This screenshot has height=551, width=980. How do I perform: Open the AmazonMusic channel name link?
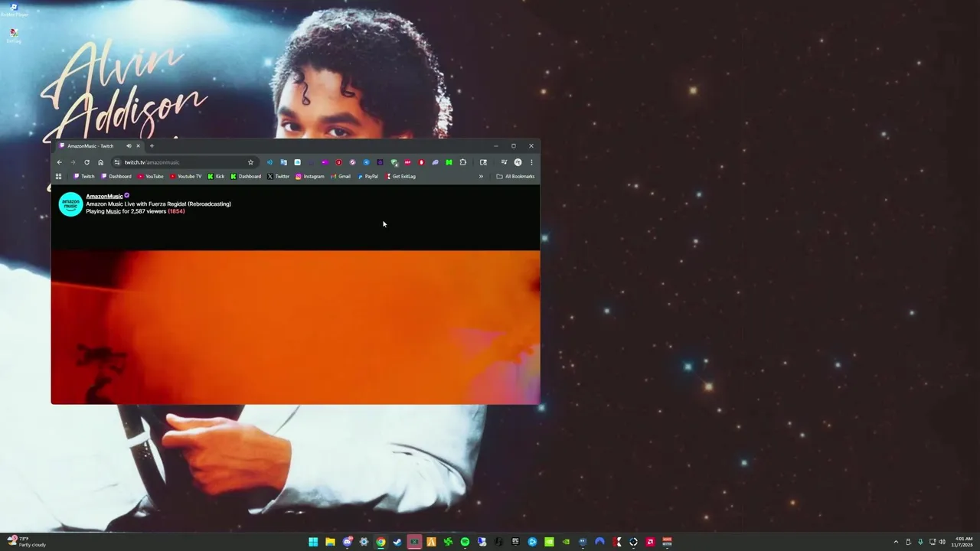pyautogui.click(x=104, y=196)
